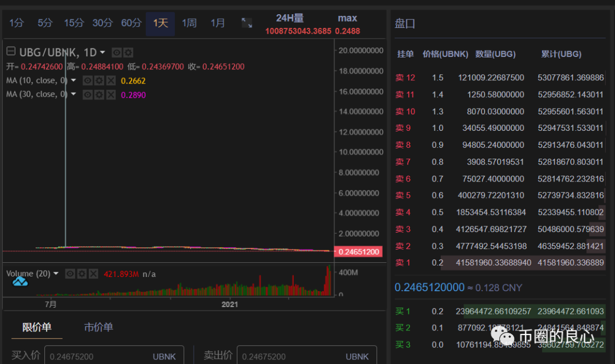Choose the 15分 time interval
The image size is (615, 364).
(73, 23)
